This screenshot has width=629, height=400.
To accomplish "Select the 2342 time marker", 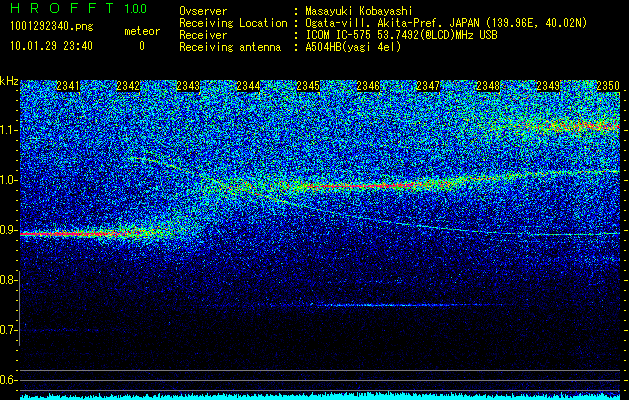I will (128, 86).
